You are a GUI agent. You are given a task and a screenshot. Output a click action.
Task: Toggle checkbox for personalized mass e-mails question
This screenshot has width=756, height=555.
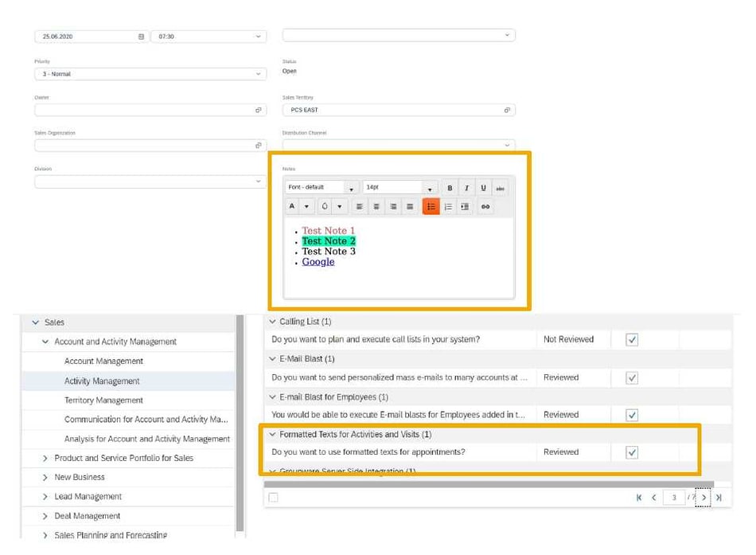coord(632,378)
